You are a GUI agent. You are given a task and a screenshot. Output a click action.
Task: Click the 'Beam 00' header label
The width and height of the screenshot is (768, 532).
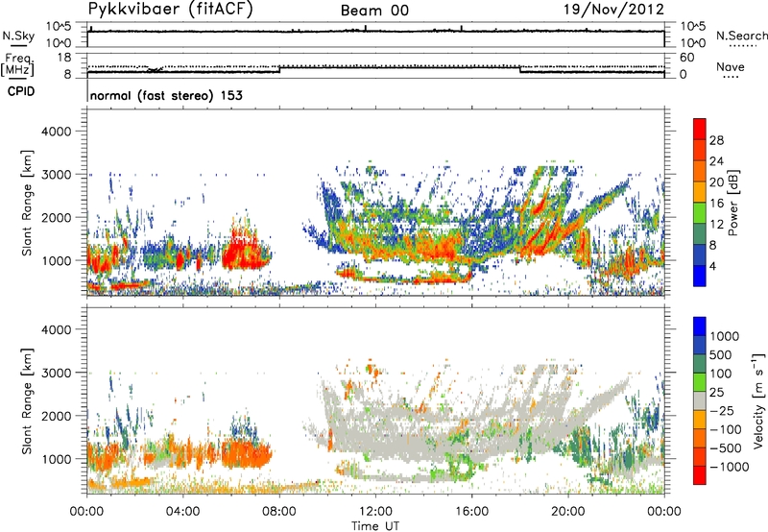pos(374,11)
